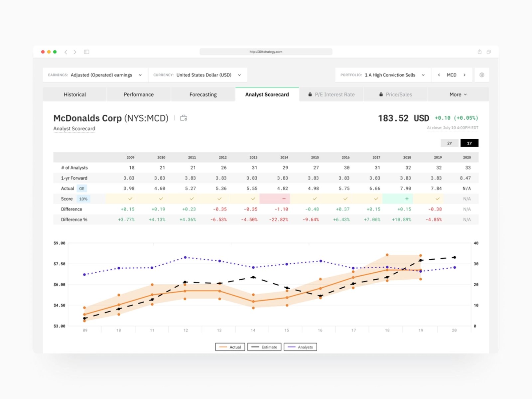
Task: Click the -22.82% difference cell
Action: click(279, 220)
